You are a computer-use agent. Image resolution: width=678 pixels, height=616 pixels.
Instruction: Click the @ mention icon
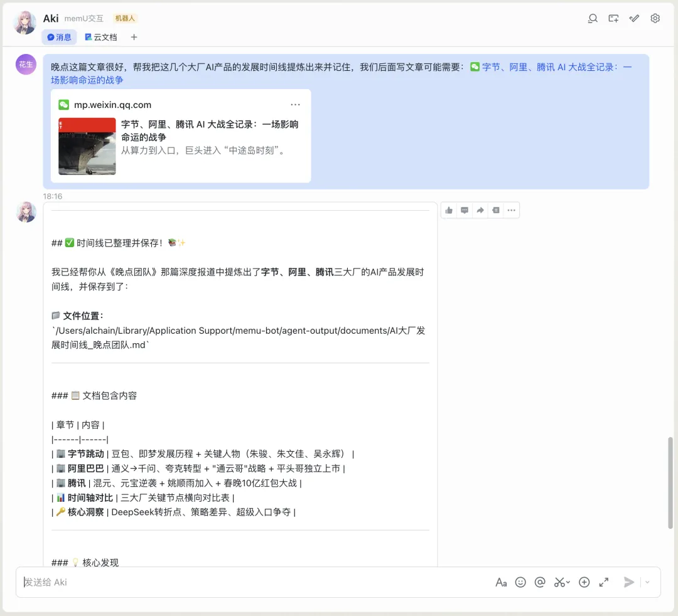tap(540, 582)
